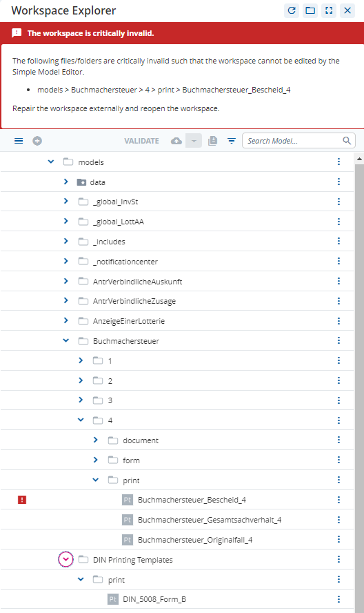Image resolution: width=364 pixels, height=613 pixels.
Task: Click the vertical scrollbar up arrow
Action: [359, 159]
